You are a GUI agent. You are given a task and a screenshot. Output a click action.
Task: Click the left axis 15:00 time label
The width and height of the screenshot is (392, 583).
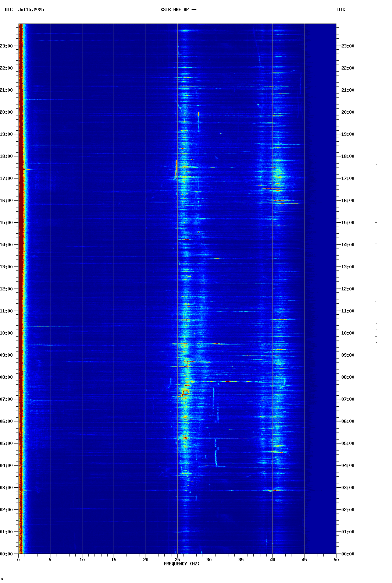coord(6,223)
